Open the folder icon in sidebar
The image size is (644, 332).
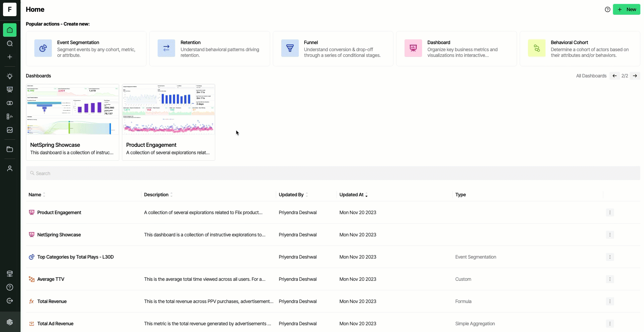(10, 149)
